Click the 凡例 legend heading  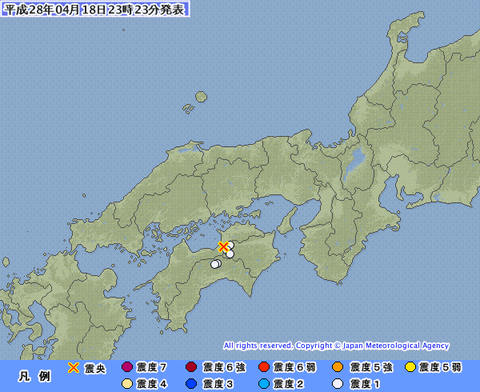pyautogui.click(x=35, y=377)
